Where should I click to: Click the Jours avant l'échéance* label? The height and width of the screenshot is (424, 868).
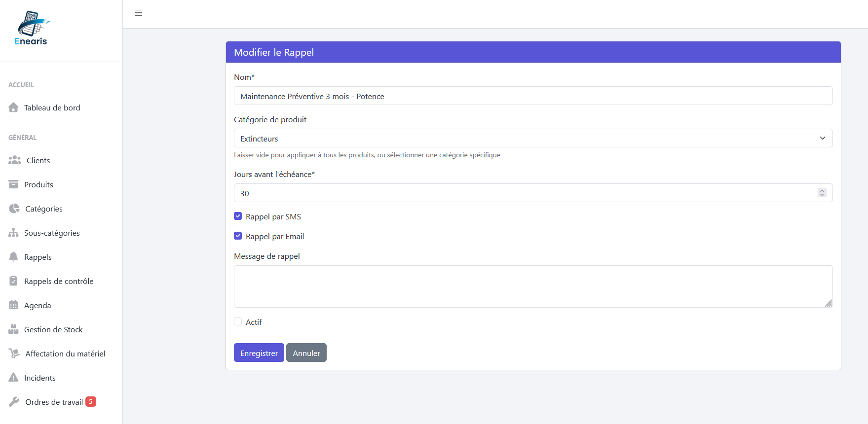pos(274,175)
